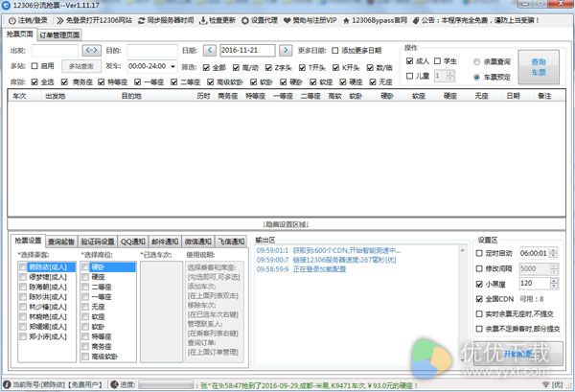Open the QQ通知 tab

(x=133, y=242)
